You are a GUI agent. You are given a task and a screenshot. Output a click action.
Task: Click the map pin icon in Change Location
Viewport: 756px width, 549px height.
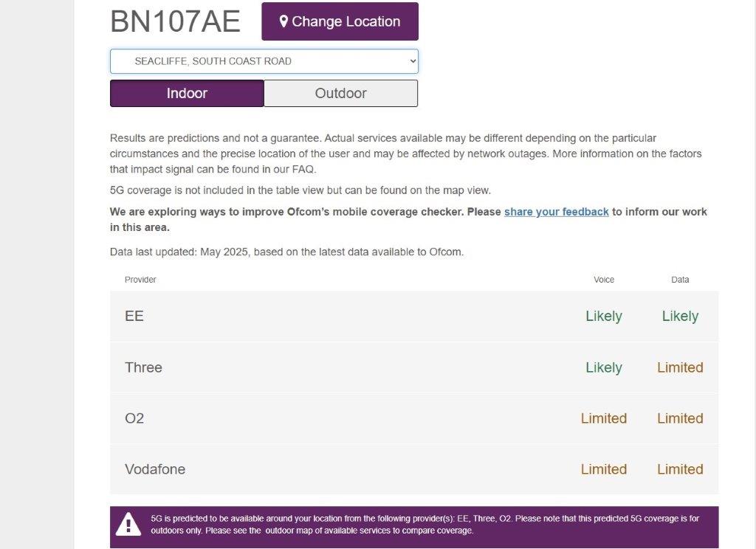pos(283,21)
